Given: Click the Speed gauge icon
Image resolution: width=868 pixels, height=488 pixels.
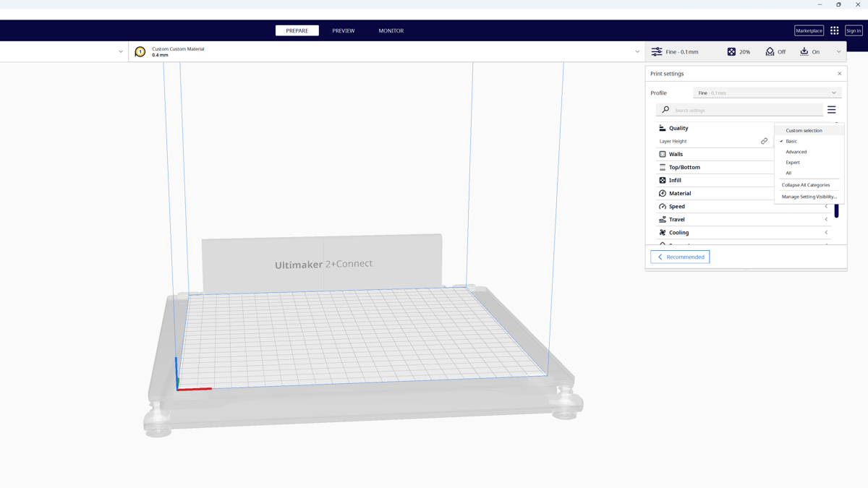Looking at the screenshot, I should [x=662, y=206].
